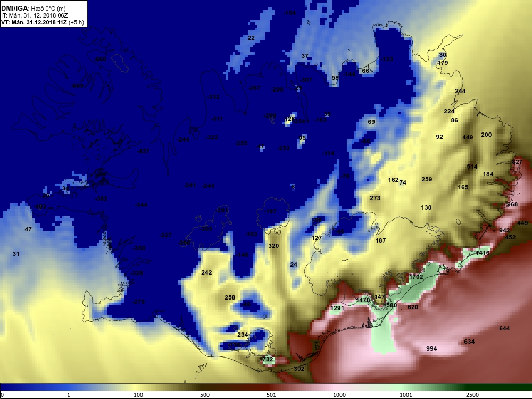Image resolution: width=532 pixels, height=399 pixels.
Task: Select the '942' value label
Action: 504,230
